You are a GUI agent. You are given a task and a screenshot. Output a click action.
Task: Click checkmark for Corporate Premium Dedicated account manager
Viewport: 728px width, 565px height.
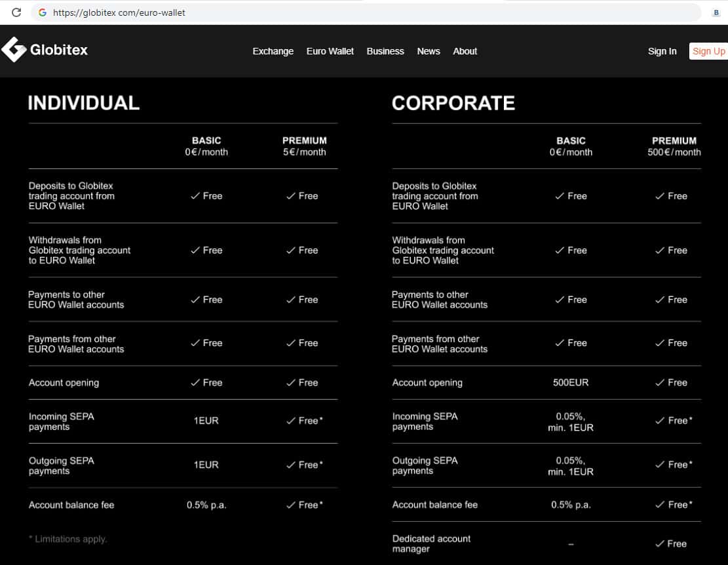(660, 544)
